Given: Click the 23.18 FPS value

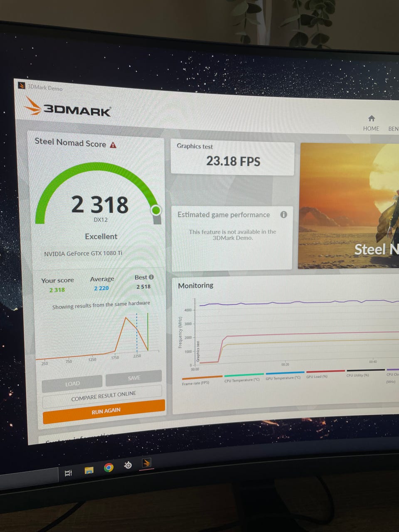Looking at the screenshot, I should click(x=233, y=161).
